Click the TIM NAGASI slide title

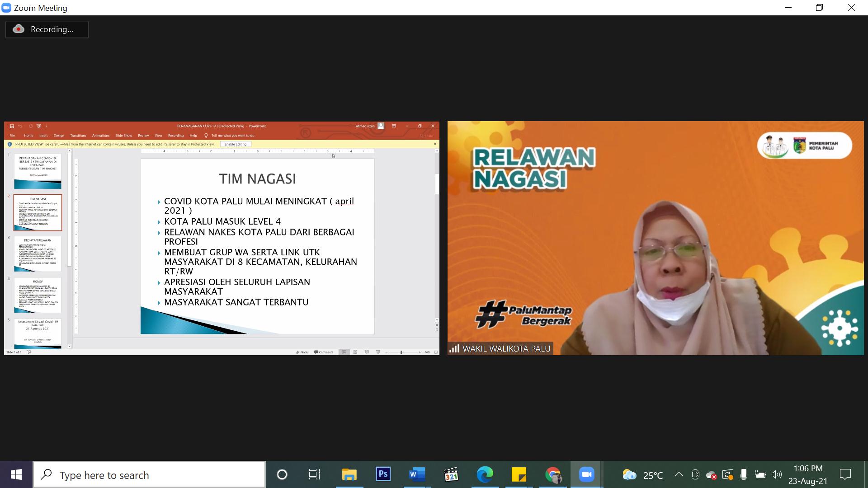257,179
